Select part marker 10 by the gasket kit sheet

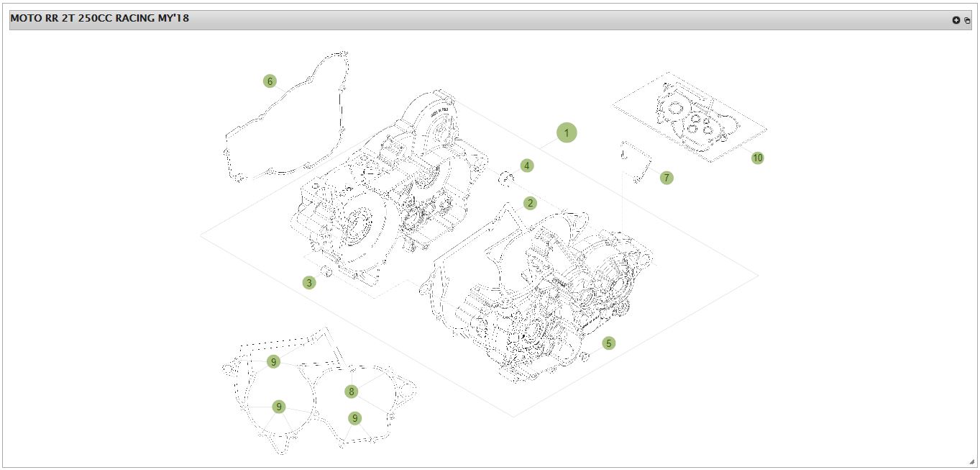[x=757, y=158]
